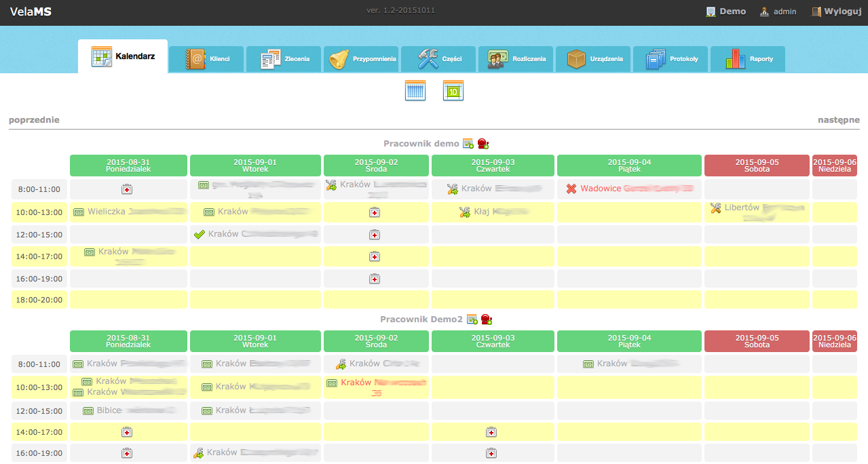
Task: Click first-aid icon in Pracownik demo Wednesday 16:00-19:00
Action: [x=375, y=279]
